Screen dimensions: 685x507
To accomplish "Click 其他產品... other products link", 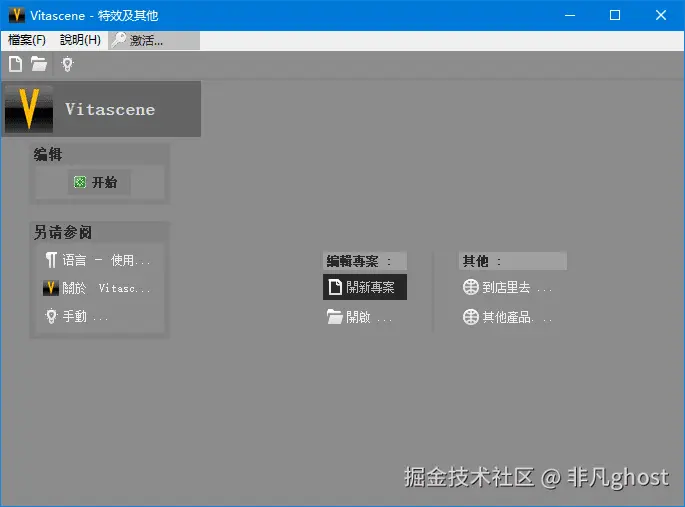I will click(507, 317).
